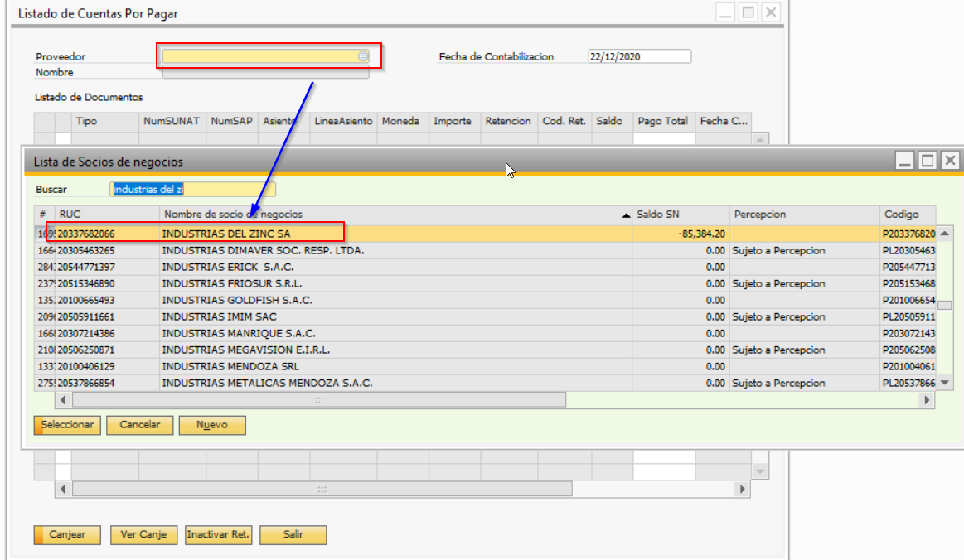Viewport: 964px width, 560px height.
Task: Sort by the RUC column header
Action: tap(107, 215)
